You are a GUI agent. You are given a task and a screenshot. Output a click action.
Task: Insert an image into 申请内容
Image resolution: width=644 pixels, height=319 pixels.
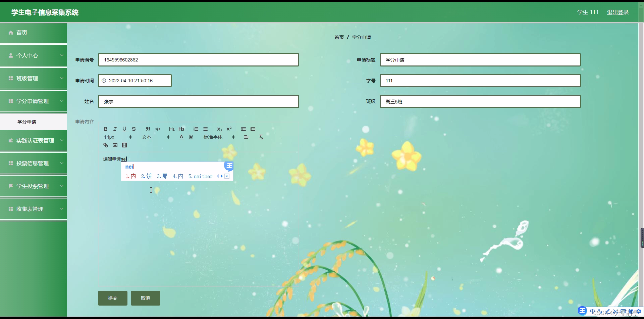point(115,145)
